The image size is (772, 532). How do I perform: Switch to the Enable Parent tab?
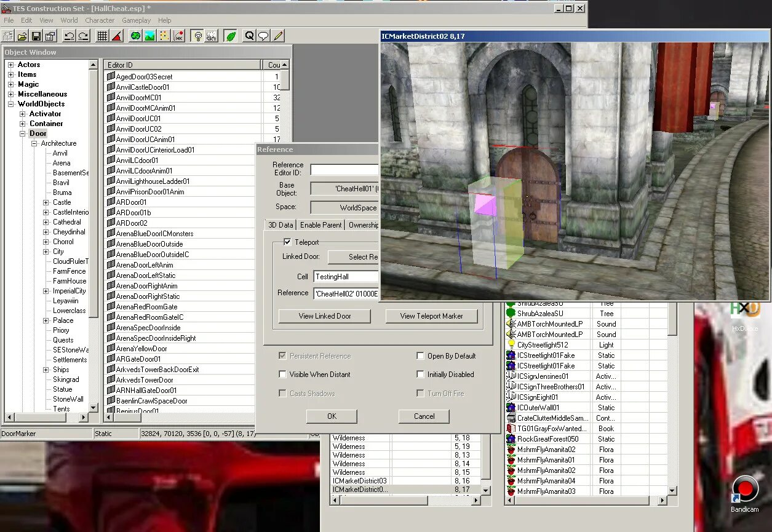320,225
